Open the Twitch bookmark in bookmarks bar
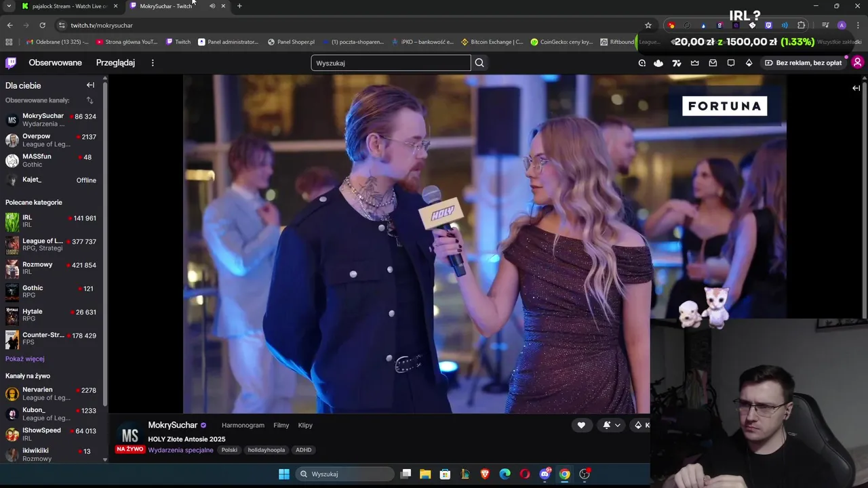868x488 pixels. [x=178, y=42]
